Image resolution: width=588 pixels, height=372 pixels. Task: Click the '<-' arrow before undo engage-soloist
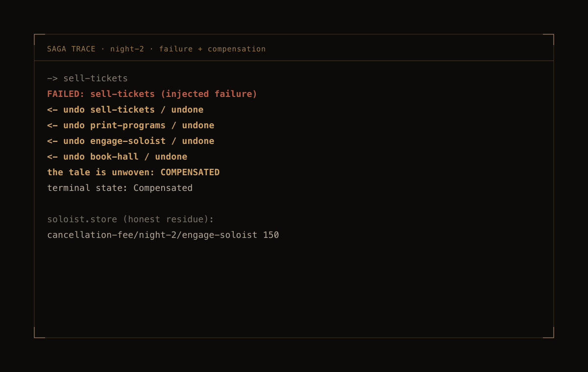(52, 141)
